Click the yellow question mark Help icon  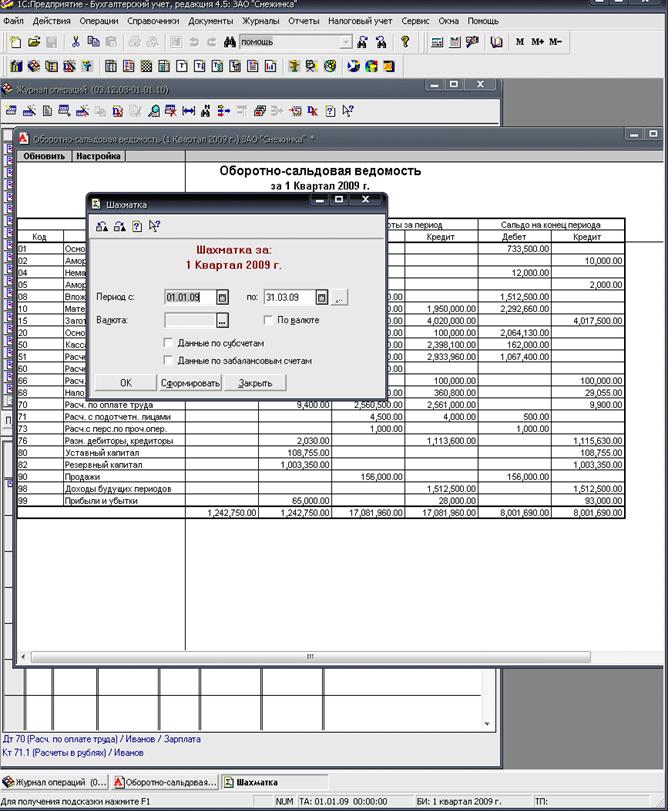(405, 42)
